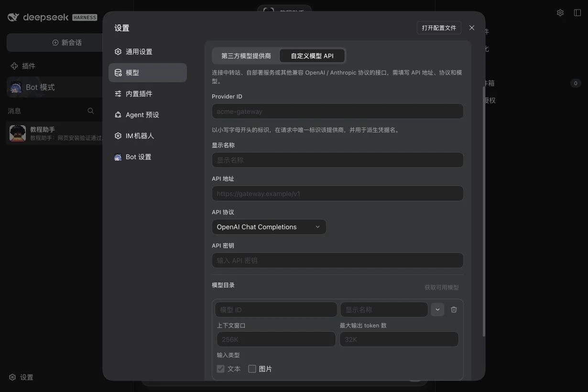Click the 模型目录 heading

[x=223, y=285]
